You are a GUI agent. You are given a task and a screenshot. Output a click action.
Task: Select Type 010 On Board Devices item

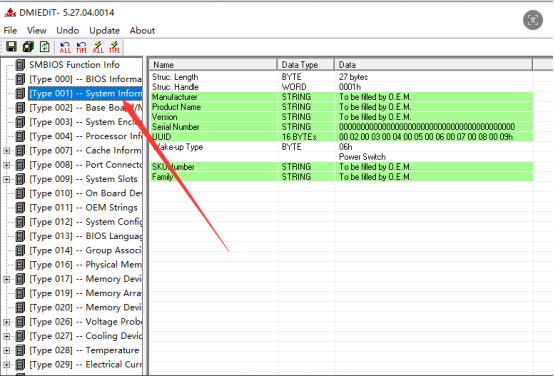point(85,193)
